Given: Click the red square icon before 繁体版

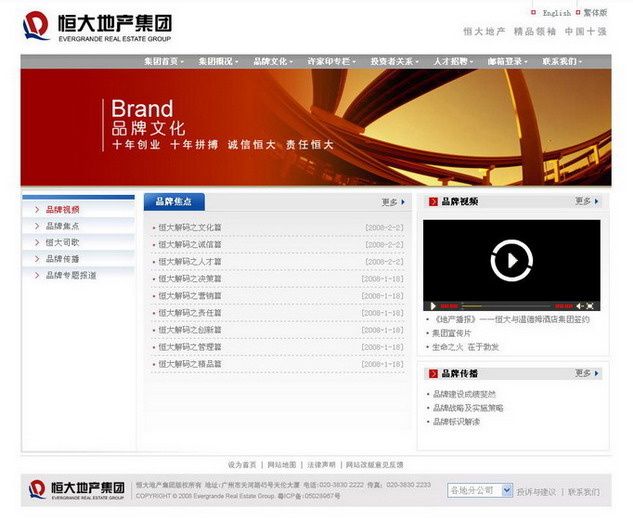Looking at the screenshot, I should click(x=578, y=13).
